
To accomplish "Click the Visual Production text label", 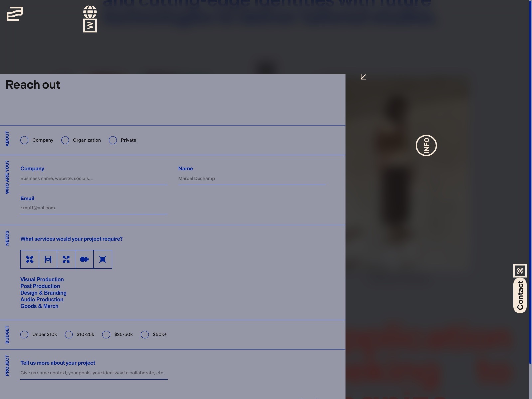I will [x=42, y=280].
